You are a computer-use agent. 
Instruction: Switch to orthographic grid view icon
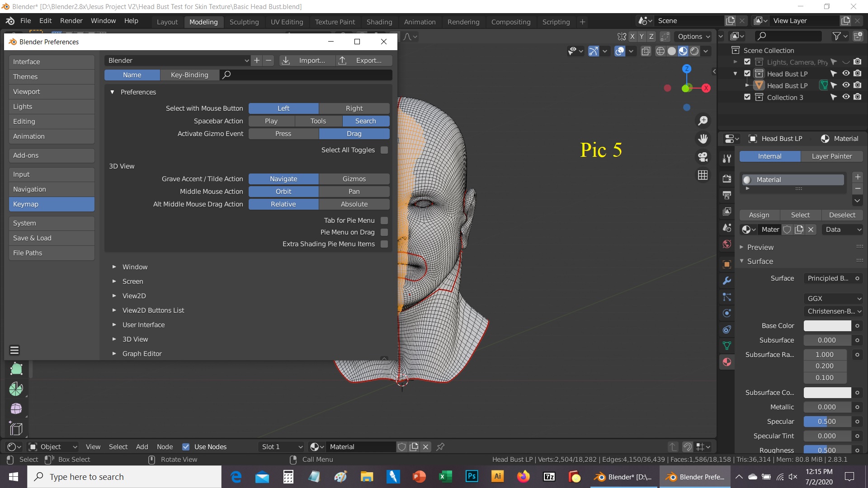click(703, 175)
